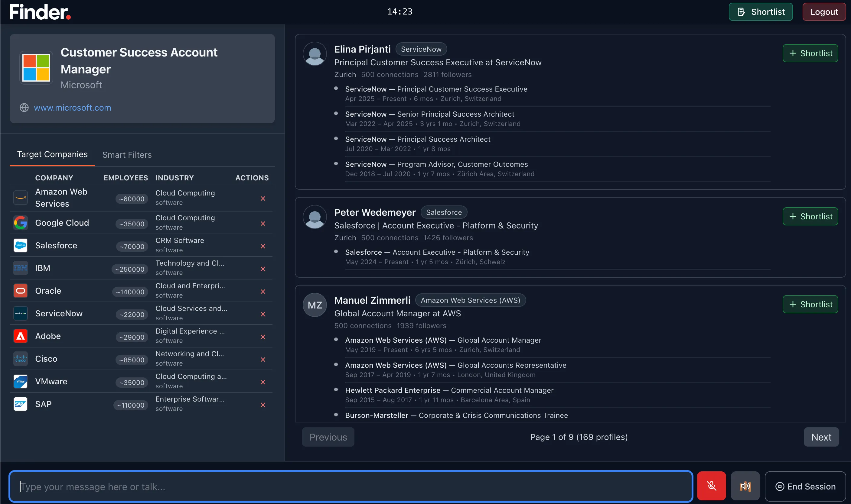Switch to the Smart Filters tab
The height and width of the screenshot is (504, 851).
[x=127, y=155]
